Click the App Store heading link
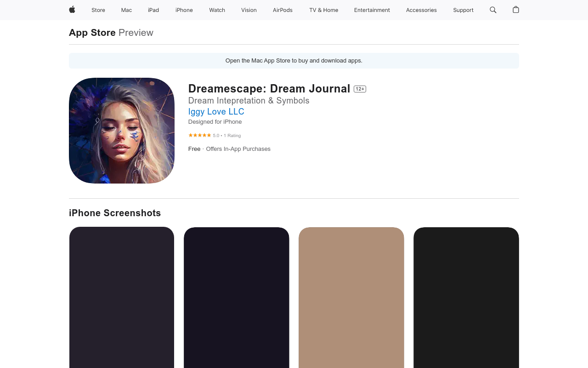 click(92, 33)
